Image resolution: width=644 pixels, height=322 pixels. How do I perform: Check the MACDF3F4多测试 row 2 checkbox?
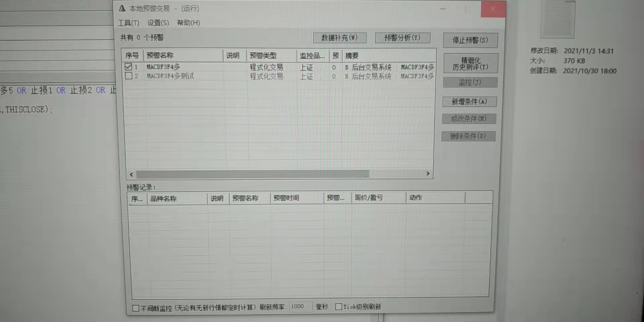coord(128,76)
